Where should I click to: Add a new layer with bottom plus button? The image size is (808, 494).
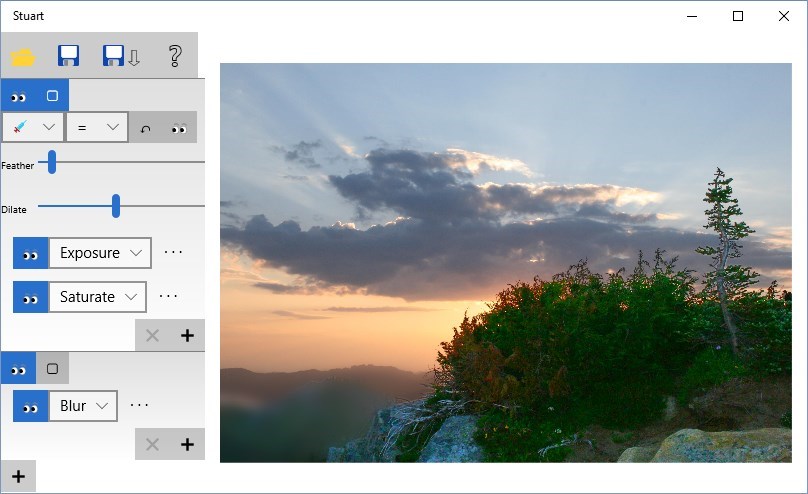(x=19, y=476)
